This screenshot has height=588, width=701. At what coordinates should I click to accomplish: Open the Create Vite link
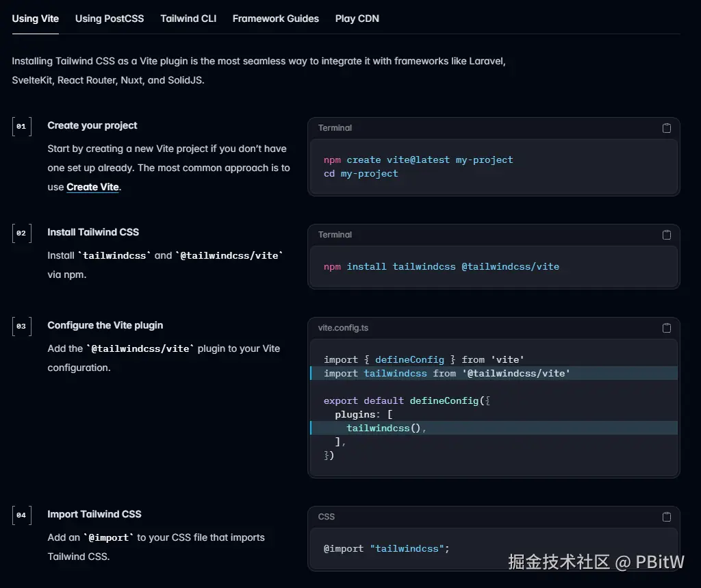[92, 187]
